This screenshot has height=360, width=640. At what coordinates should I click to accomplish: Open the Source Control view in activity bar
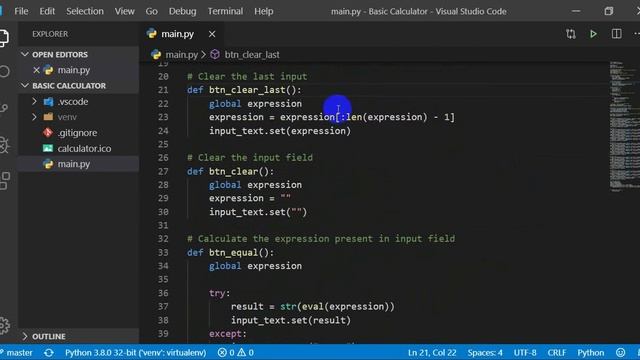coord(4,107)
